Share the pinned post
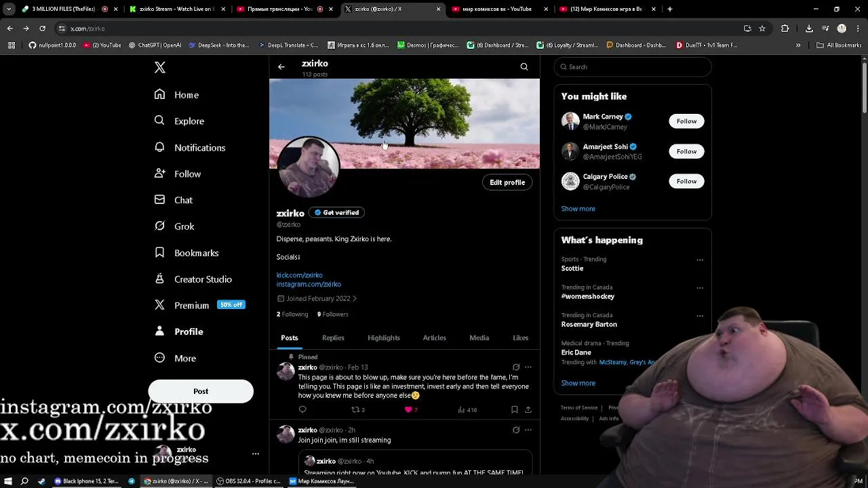The height and width of the screenshot is (488, 868). click(x=528, y=409)
